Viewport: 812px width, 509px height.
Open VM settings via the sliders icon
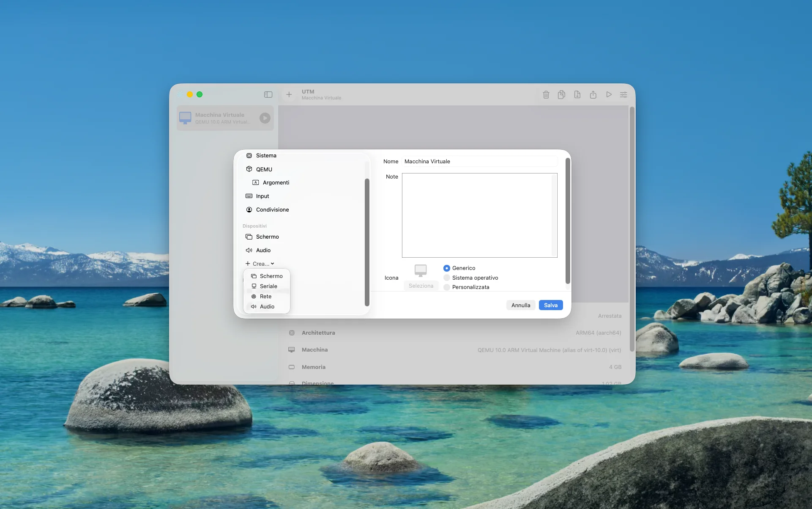click(x=624, y=94)
